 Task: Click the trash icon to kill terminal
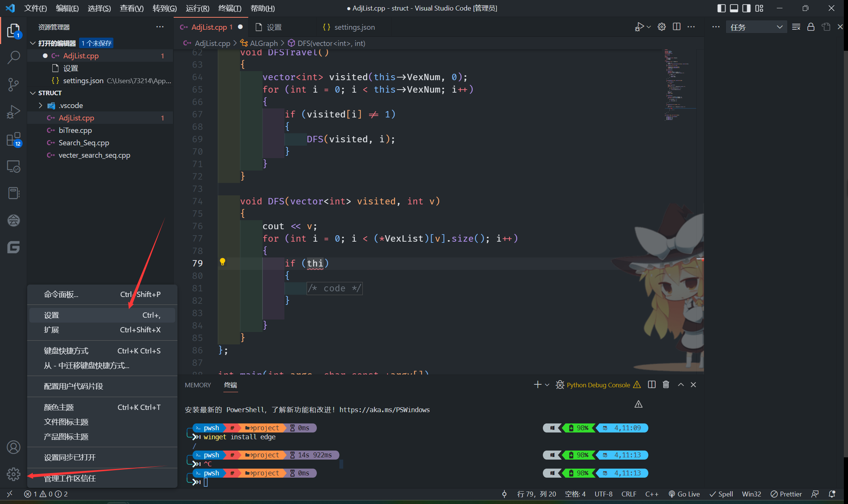[x=666, y=384]
